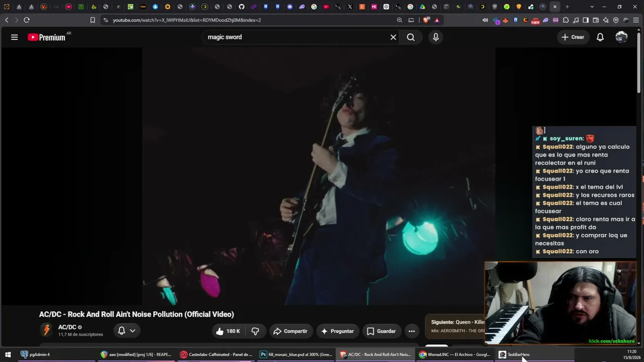This screenshot has height=362, width=644.
Task: Open the Extensions puzzle icon
Action: click(566, 20)
